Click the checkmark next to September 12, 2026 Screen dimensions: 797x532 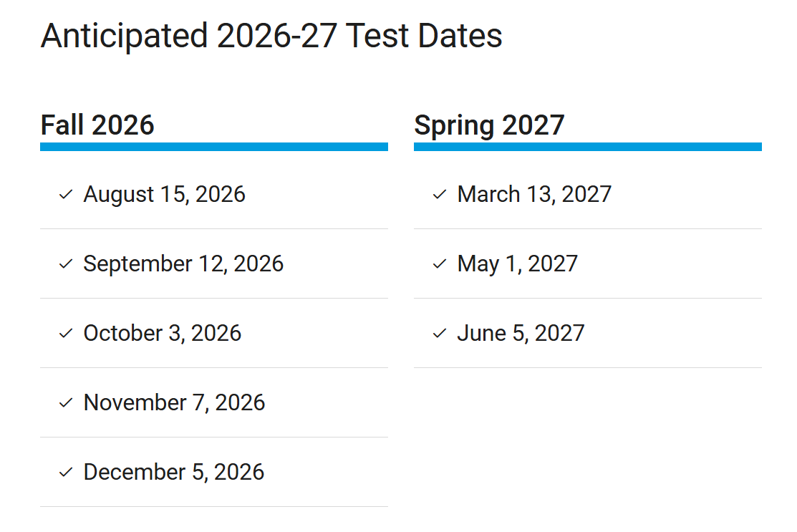[66, 263]
